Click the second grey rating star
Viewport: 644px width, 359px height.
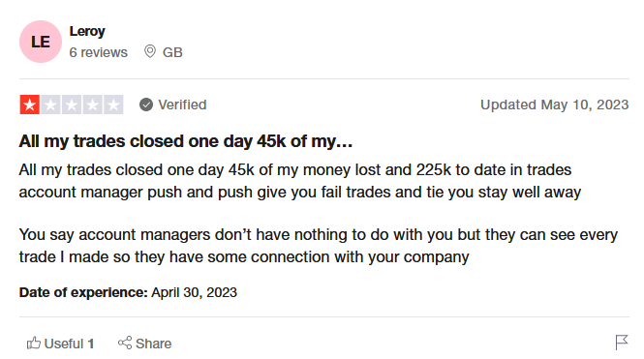pyautogui.click(x=50, y=105)
